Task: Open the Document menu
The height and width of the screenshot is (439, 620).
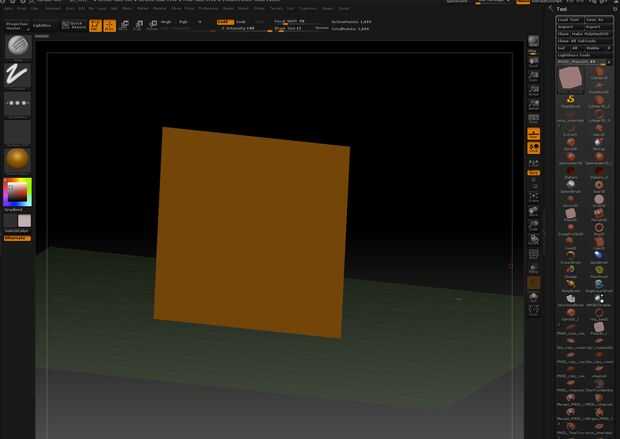Action: (x=53, y=8)
